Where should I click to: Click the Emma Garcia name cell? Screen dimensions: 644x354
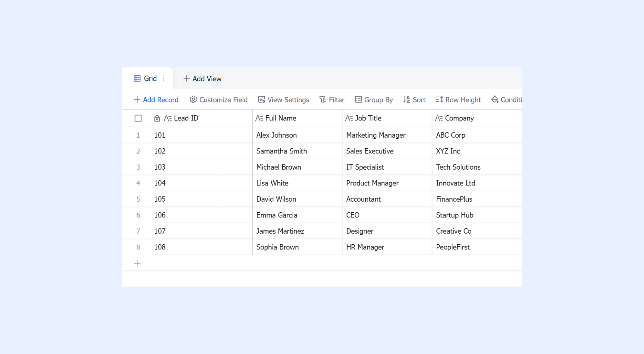[x=297, y=215]
